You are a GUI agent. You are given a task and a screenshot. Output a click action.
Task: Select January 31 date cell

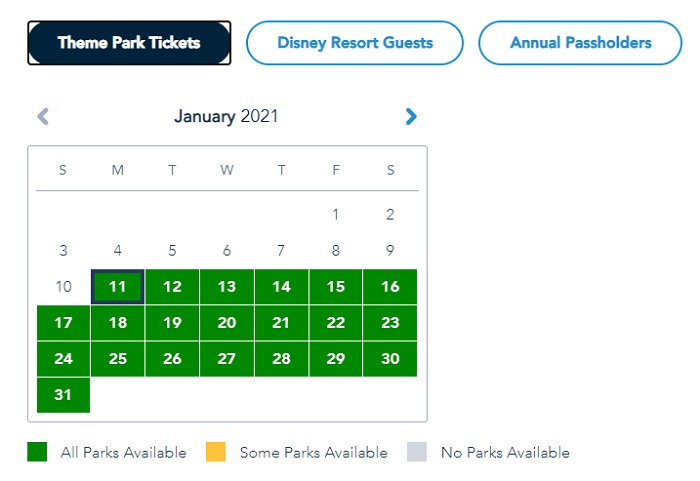[x=63, y=395]
